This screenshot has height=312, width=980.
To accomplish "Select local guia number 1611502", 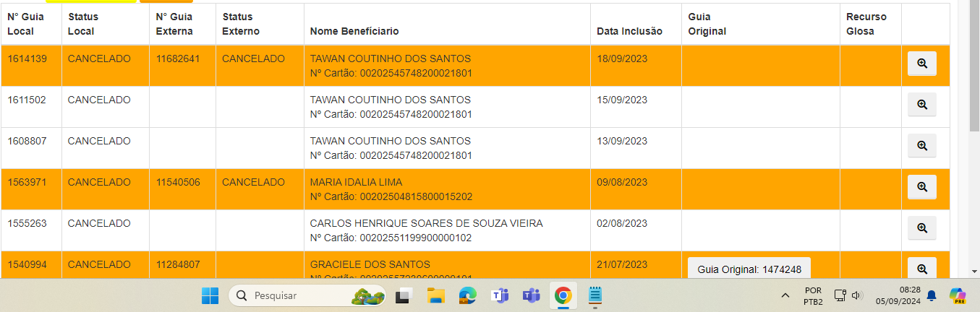I will pyautogui.click(x=27, y=100).
